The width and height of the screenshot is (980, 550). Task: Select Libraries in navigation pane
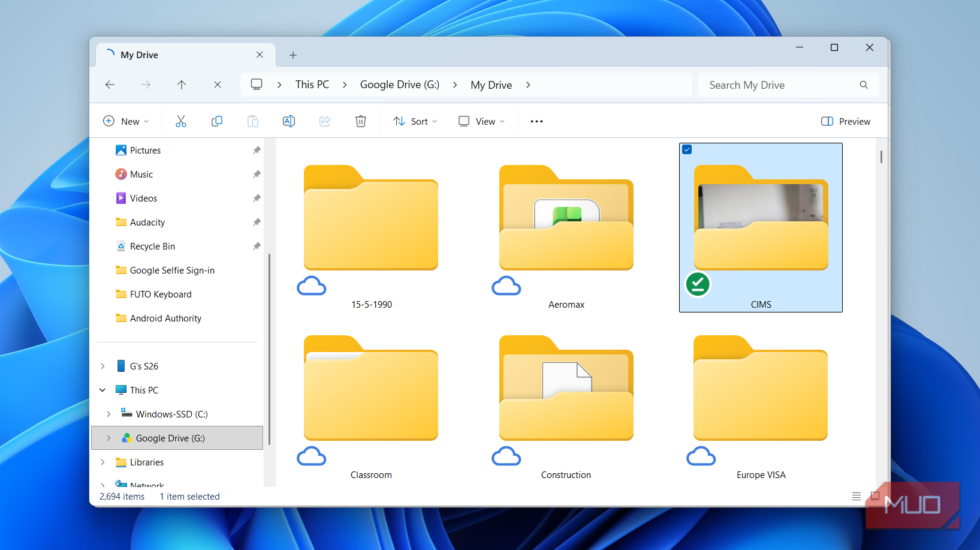pos(147,462)
